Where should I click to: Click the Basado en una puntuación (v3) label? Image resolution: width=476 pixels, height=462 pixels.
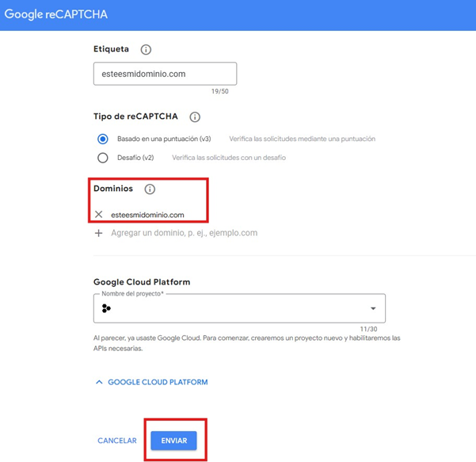[x=164, y=139]
